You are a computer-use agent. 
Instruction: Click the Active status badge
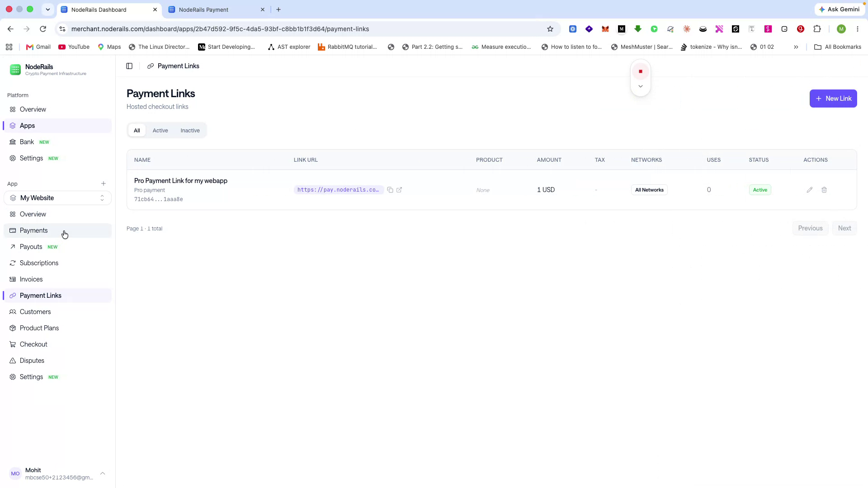(x=760, y=190)
